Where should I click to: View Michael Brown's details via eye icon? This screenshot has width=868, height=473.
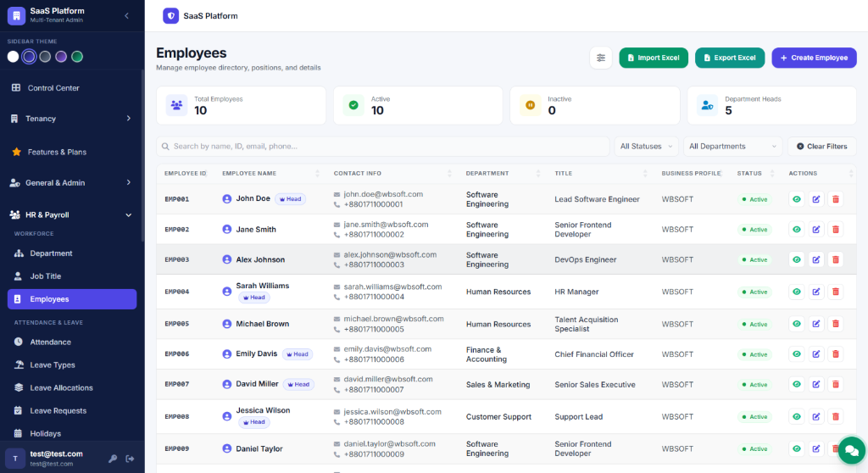[797, 324]
